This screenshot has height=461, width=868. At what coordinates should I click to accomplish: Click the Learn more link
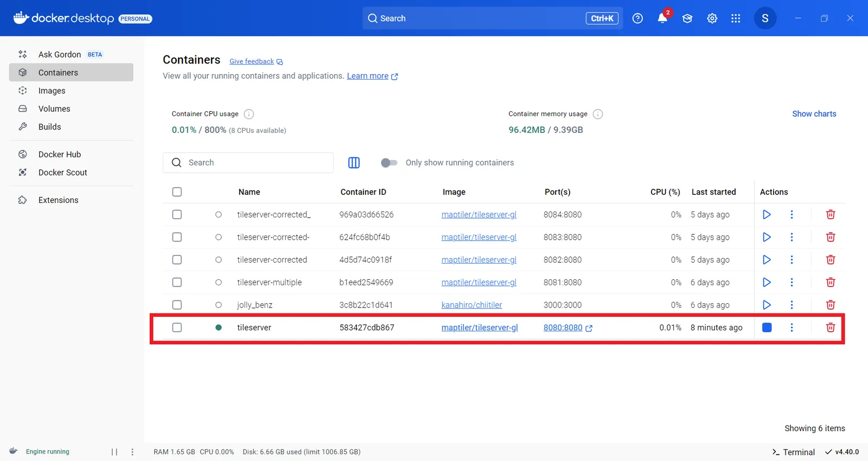[x=372, y=76]
